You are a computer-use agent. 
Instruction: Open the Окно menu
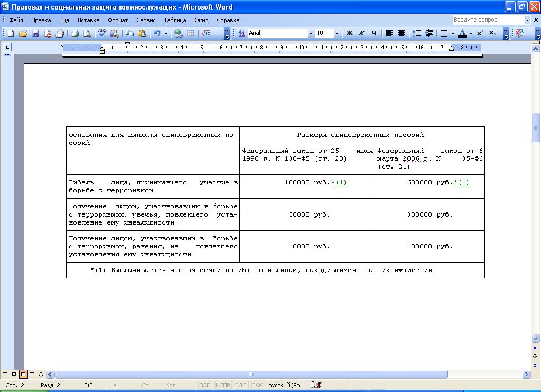pyautogui.click(x=201, y=20)
